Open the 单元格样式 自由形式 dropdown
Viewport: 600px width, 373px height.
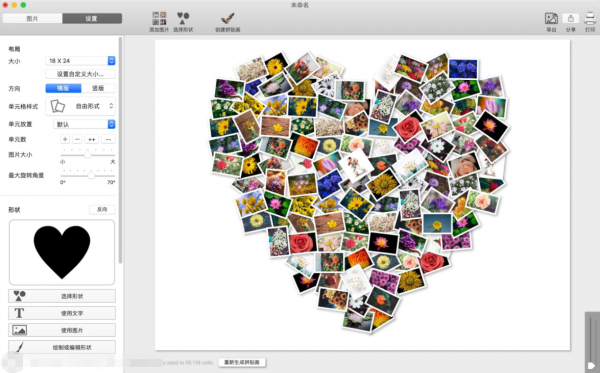pyautogui.click(x=80, y=106)
